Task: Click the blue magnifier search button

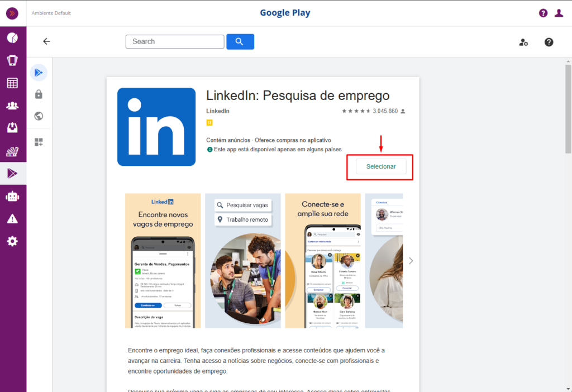Action: [240, 41]
